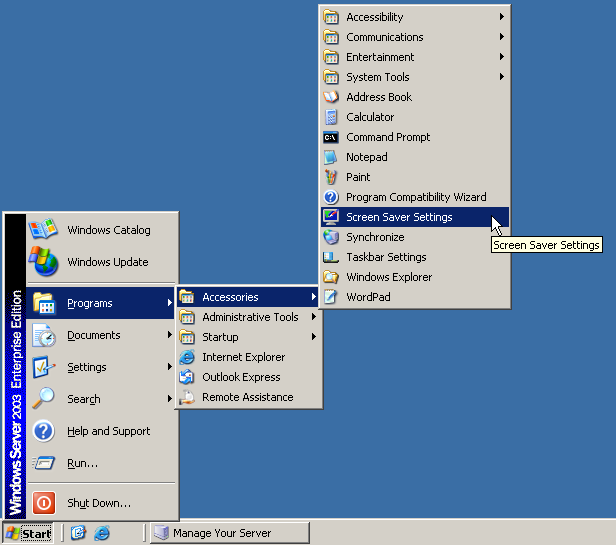Select Screen Saver Settings menu entry
This screenshot has height=545, width=616.
point(399,217)
